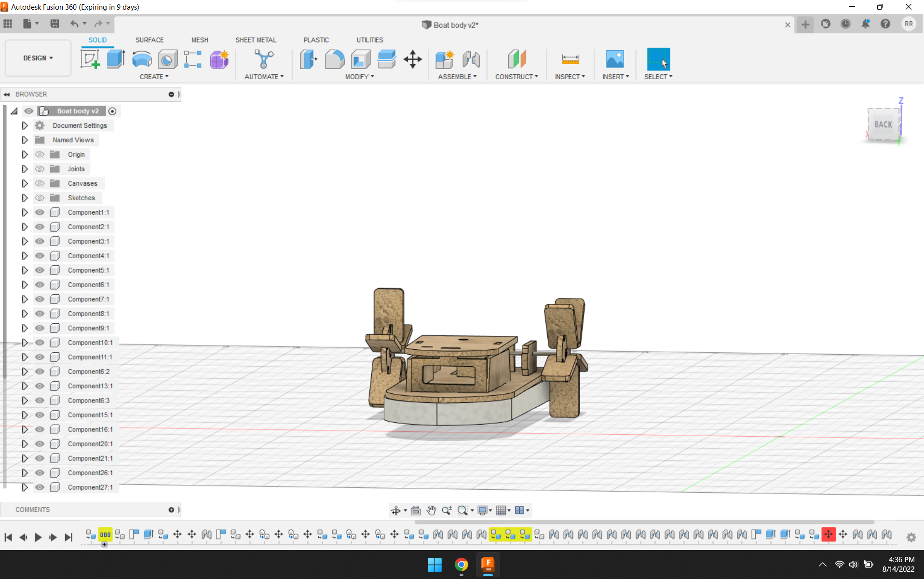Image resolution: width=924 pixels, height=579 pixels.
Task: Expand Component6:2 in the browser
Action: [25, 371]
